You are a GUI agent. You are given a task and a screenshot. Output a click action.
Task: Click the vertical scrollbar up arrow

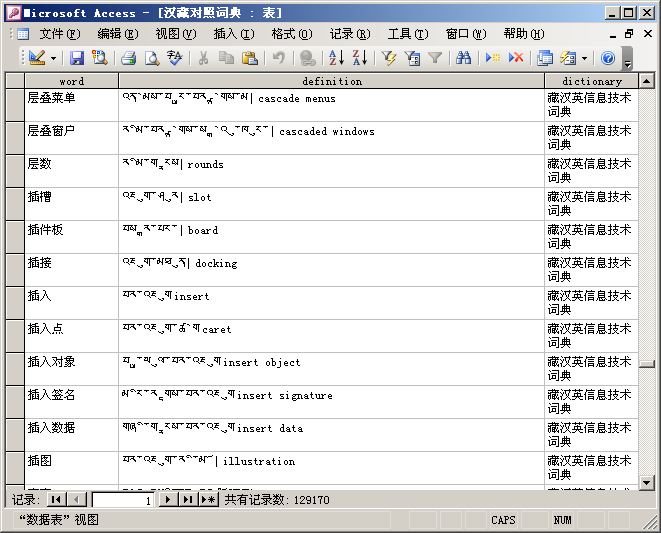click(647, 81)
